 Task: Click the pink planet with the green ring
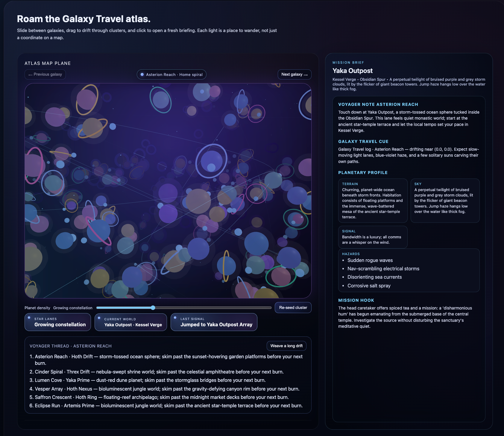(281, 276)
